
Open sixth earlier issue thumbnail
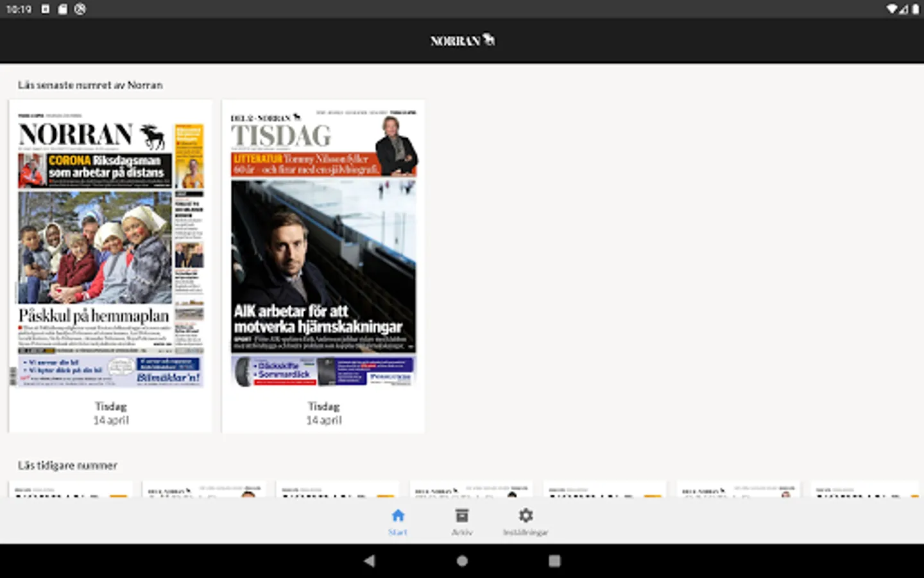(739, 489)
